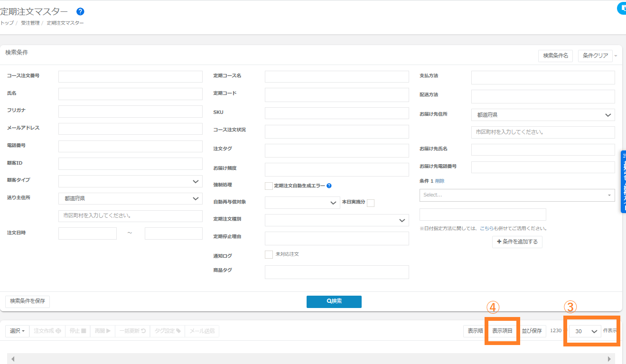The width and height of the screenshot is (626, 364).
Task: Follow the こちら link for date specification
Action: (488, 228)
